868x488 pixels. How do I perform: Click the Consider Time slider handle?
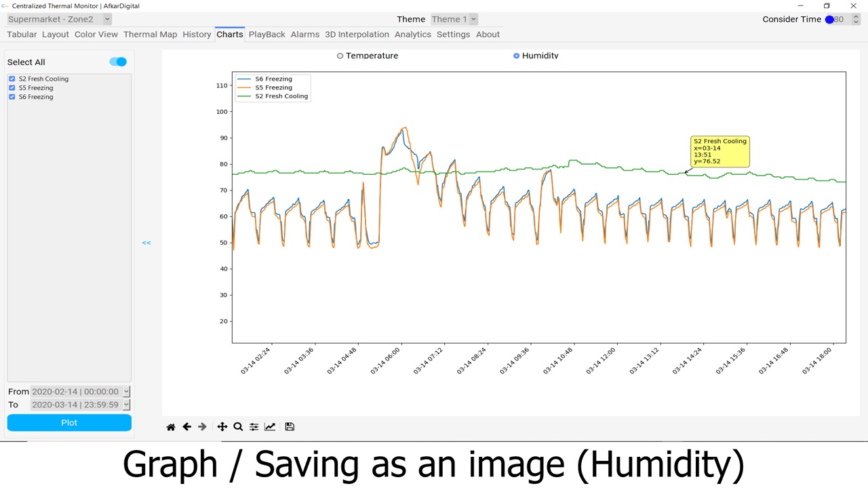coord(829,19)
